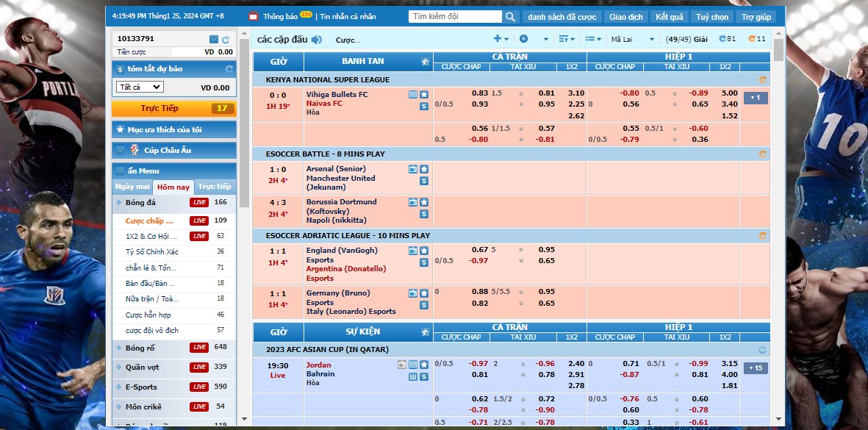Favorite the Germany (Bruno) match
Image resolution: width=868 pixels, height=430 pixels.
[x=424, y=293]
